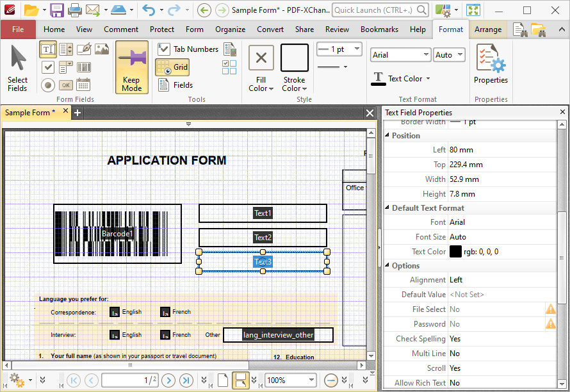This screenshot has height=392, width=570.
Task: Close the Sample Form document tab
Action: pyautogui.click(x=65, y=111)
